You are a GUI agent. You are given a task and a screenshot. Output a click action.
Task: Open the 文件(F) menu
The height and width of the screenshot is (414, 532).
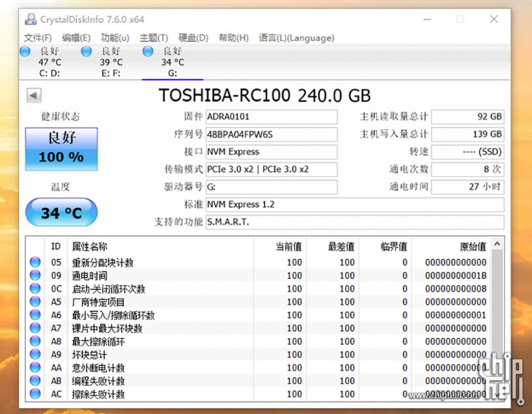pos(37,37)
